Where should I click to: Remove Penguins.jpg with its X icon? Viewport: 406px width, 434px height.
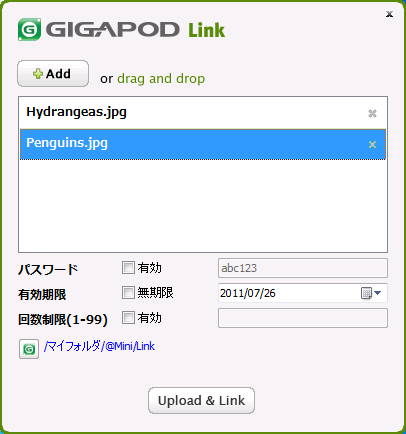tap(372, 144)
